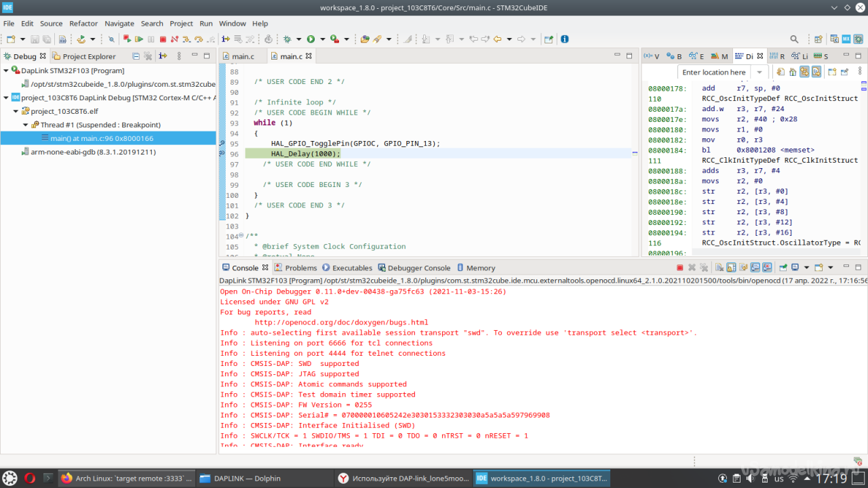Click the red Terminate debug icon

coord(163,39)
